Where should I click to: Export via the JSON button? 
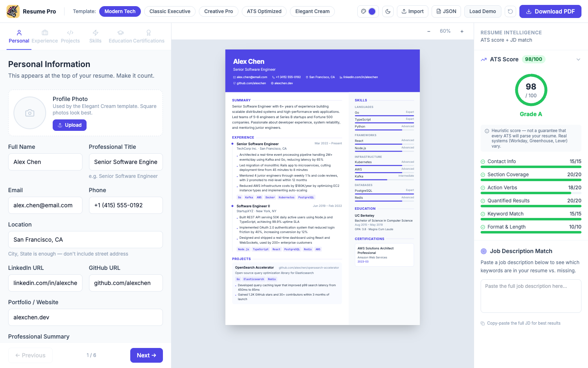[446, 11]
